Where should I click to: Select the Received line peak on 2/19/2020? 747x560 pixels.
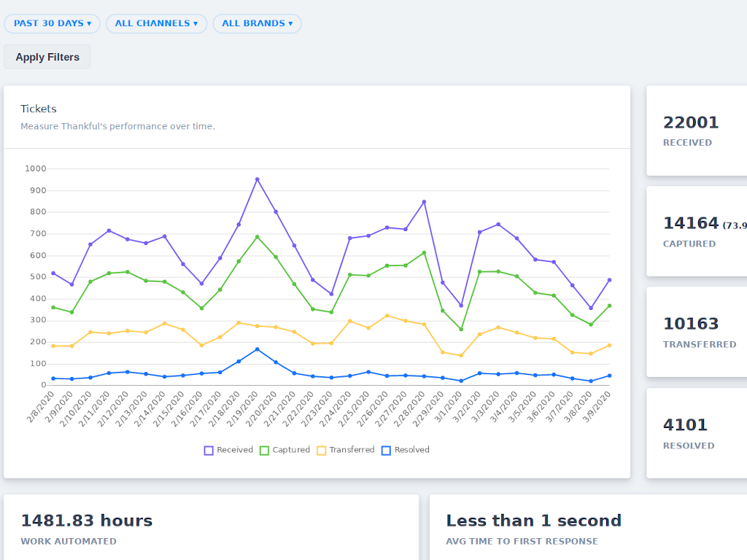257,179
